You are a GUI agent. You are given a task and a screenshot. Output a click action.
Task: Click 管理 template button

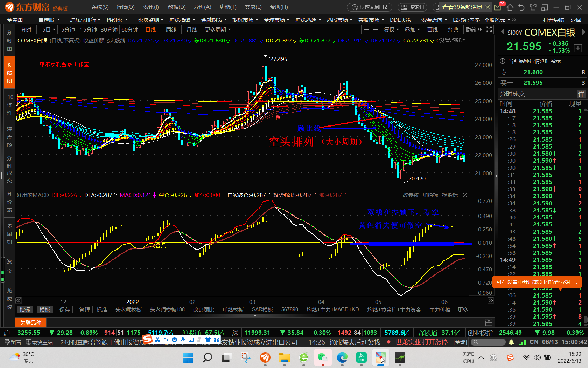(x=84, y=310)
